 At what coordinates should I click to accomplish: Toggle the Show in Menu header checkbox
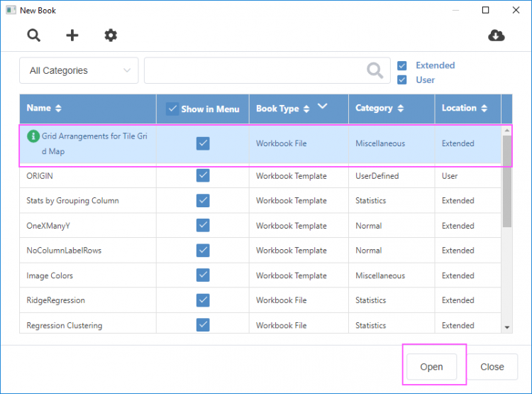pos(172,109)
